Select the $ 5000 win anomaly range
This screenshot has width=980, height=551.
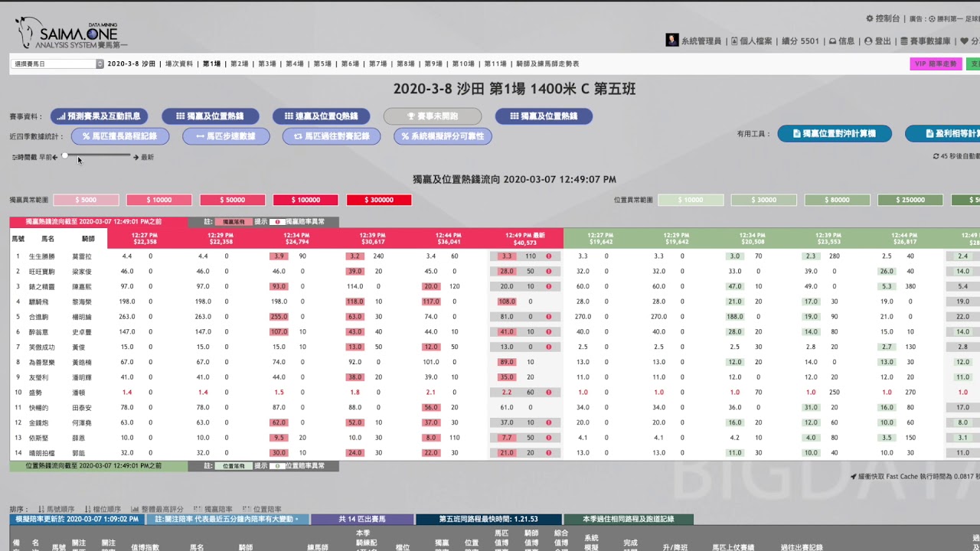[86, 200]
